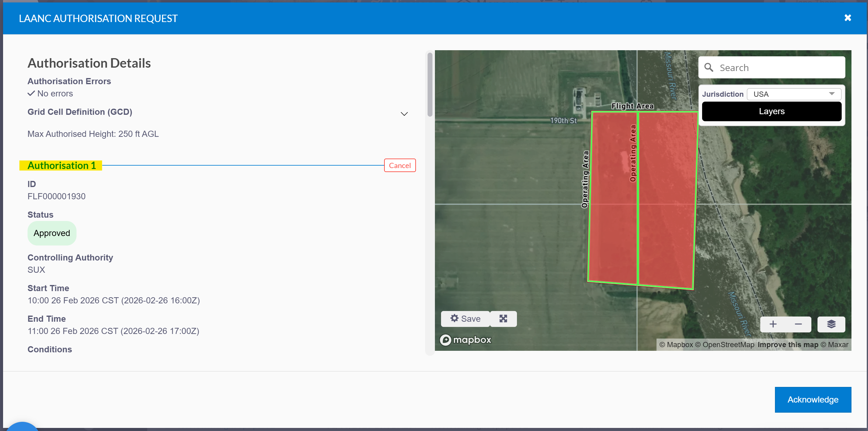Click the Mapbox logo
Image resolution: width=868 pixels, height=431 pixels.
pos(466,340)
